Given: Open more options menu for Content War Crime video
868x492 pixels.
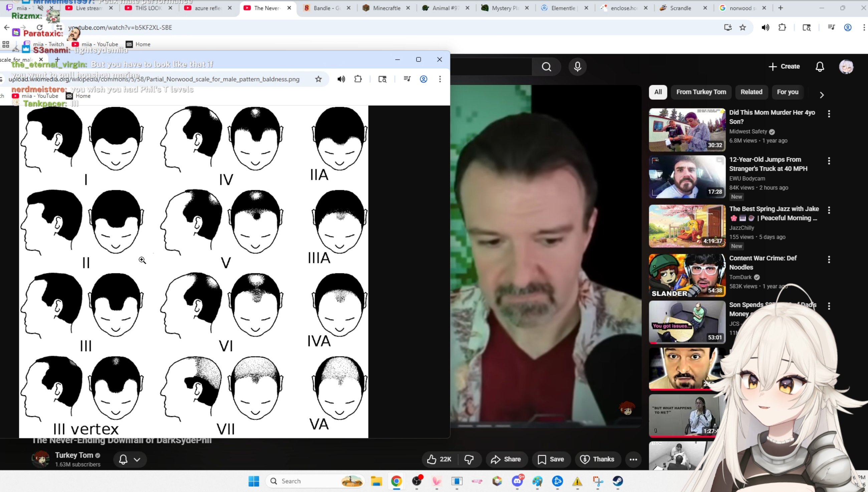Looking at the screenshot, I should 829,260.
